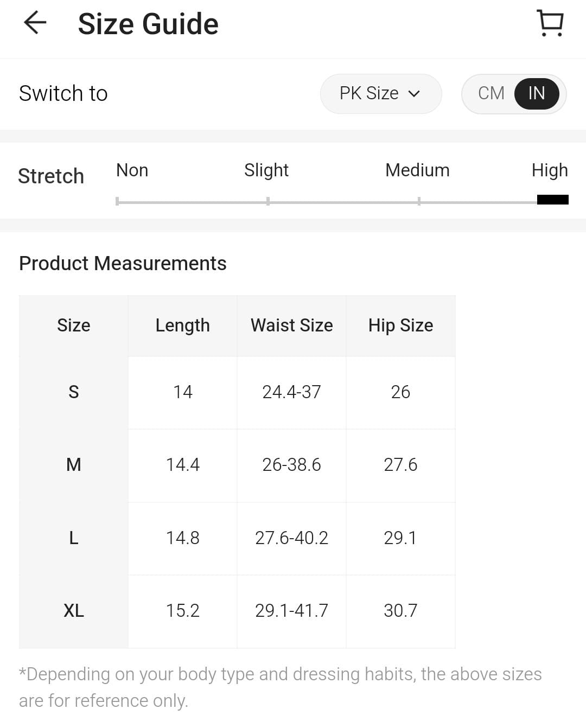
Task: Click the Non stretch label
Action: tap(132, 170)
